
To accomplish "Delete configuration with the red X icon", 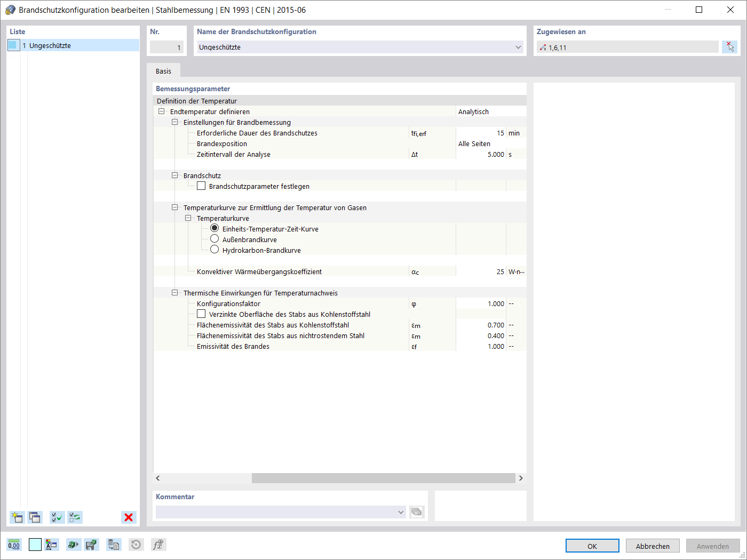I will pos(129,517).
